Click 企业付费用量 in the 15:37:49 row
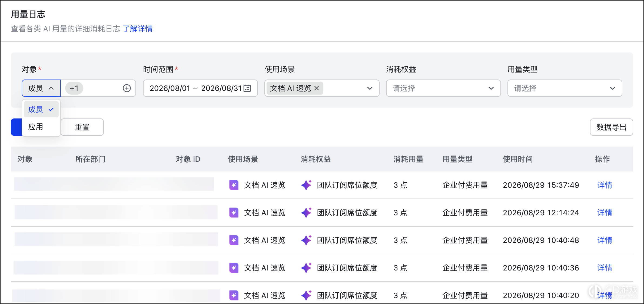644x304 pixels. pyautogui.click(x=465, y=185)
